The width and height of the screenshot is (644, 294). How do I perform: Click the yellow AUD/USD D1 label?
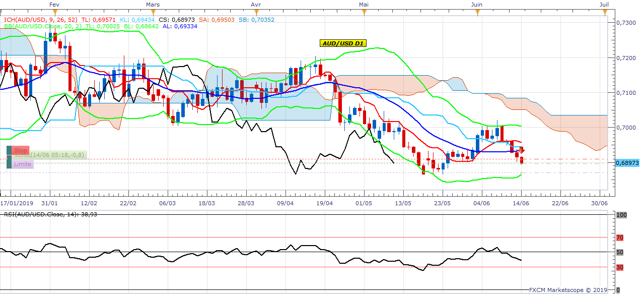[343, 43]
